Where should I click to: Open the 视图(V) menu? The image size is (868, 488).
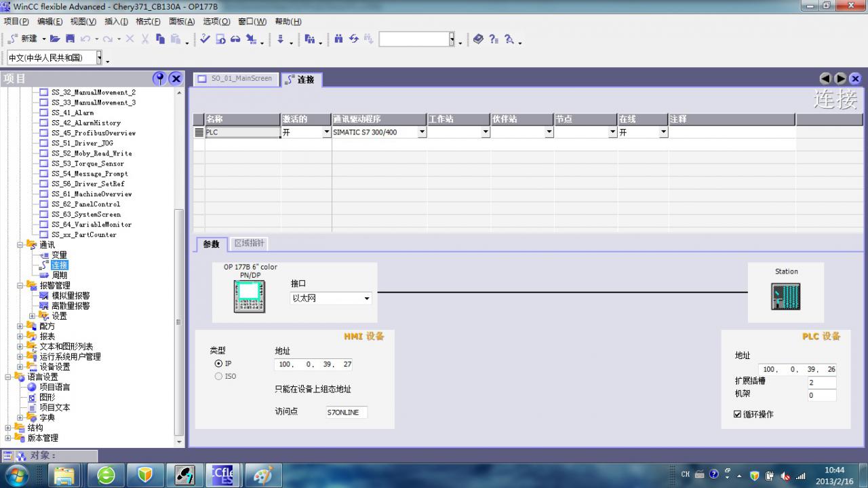(83, 22)
